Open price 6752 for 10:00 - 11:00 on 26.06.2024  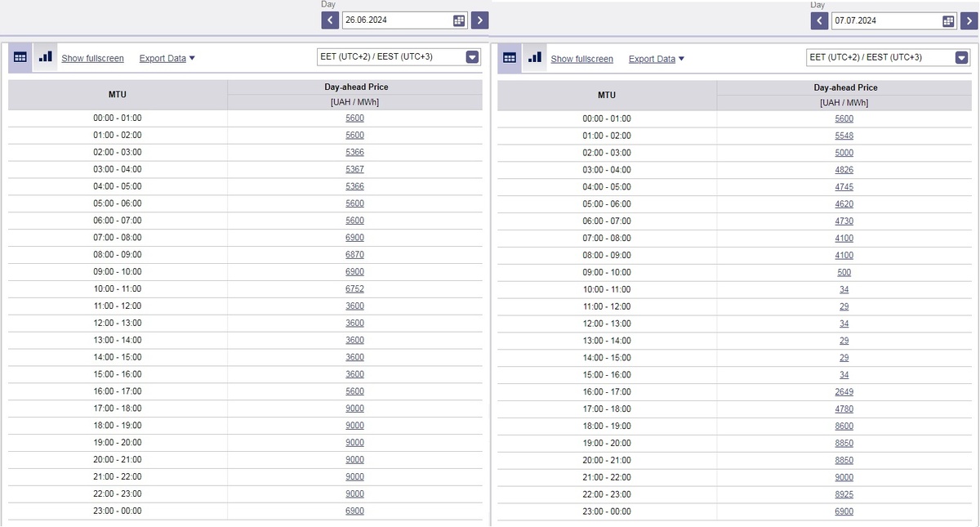(x=355, y=289)
